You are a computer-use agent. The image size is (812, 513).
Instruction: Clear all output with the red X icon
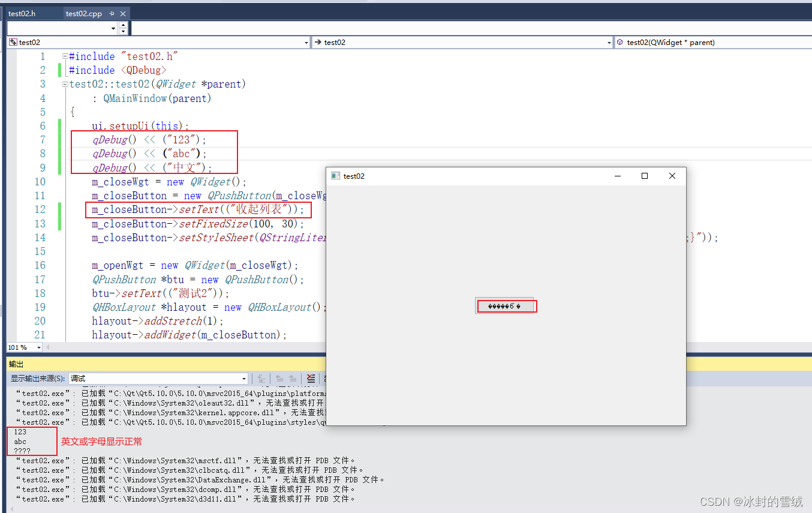[x=311, y=379]
